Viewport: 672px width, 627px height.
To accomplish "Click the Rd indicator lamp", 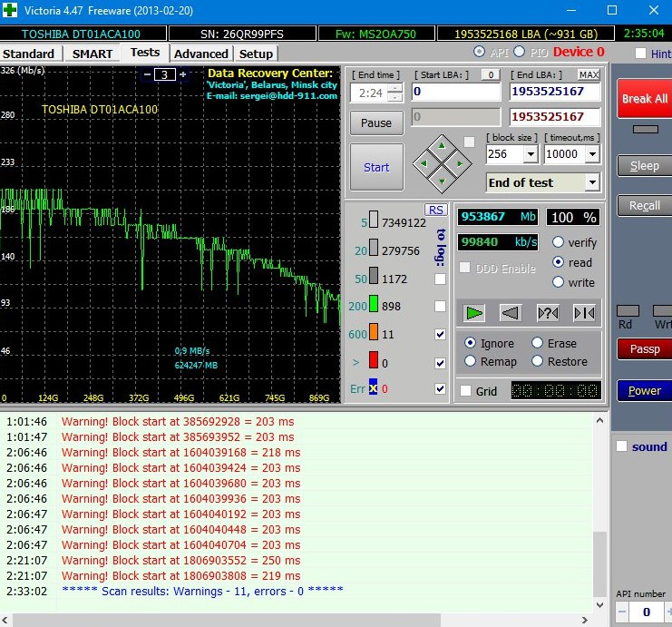I will [628, 310].
